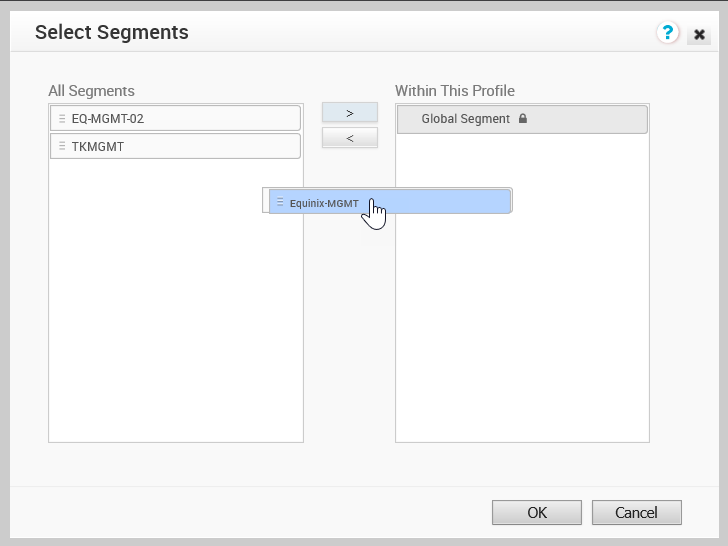Image resolution: width=728 pixels, height=546 pixels.
Task: Click the Select Segments dialog title
Action: (111, 32)
